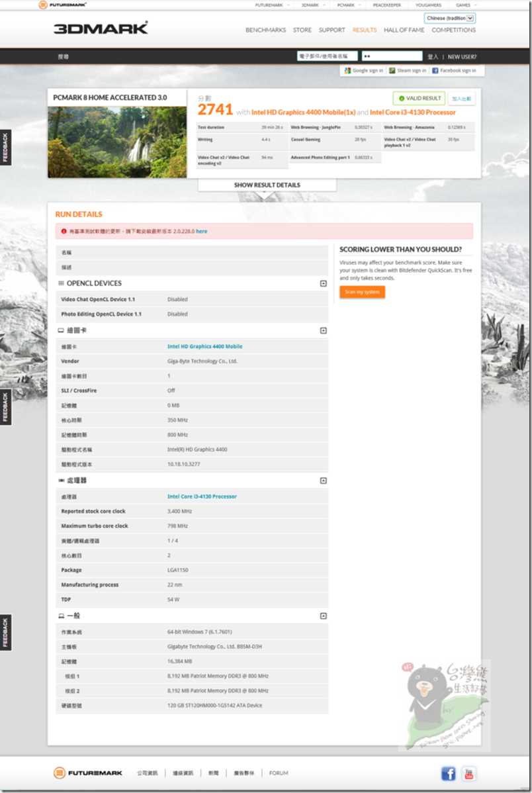532x793 pixels.
Task: Click the lower Feedback side tab
Action: 5,632
